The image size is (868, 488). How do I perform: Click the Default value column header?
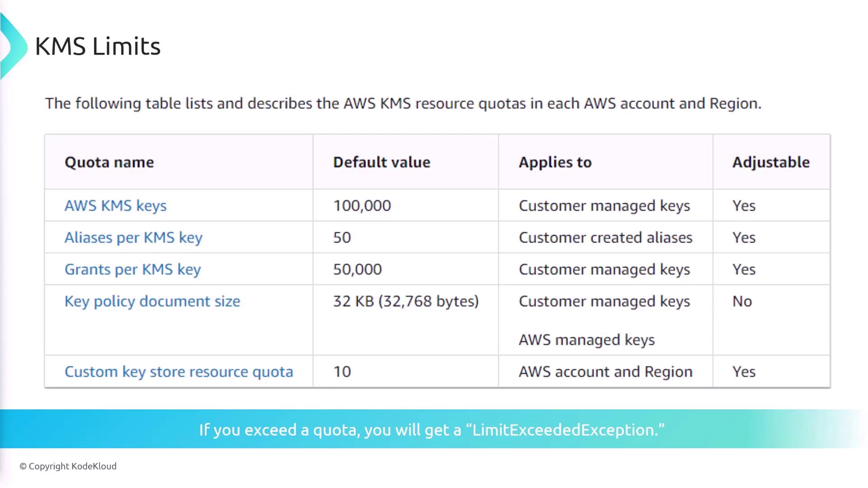point(382,162)
